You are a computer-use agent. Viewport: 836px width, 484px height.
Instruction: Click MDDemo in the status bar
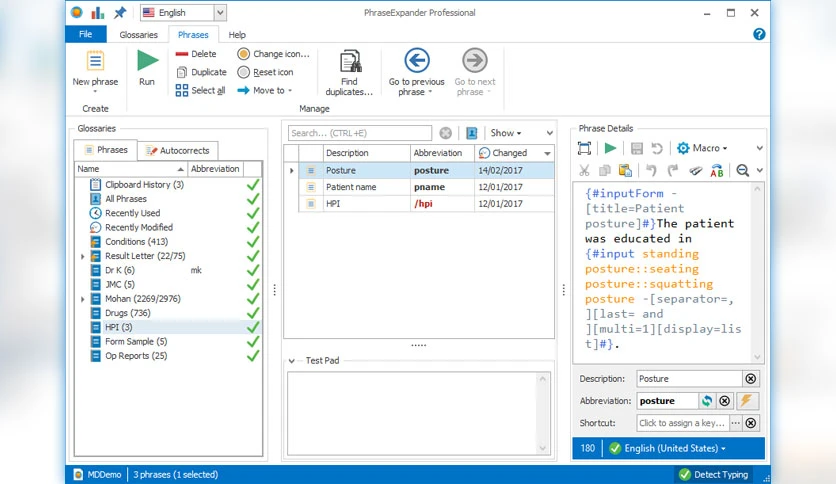click(98, 474)
